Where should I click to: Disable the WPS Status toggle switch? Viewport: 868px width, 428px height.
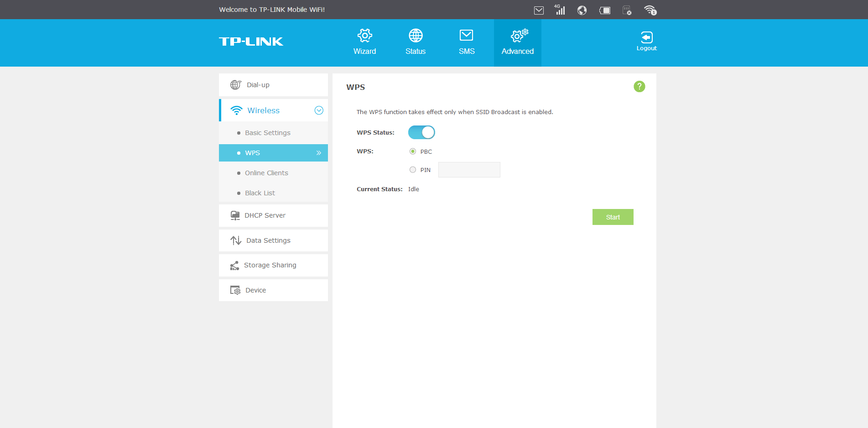(421, 132)
